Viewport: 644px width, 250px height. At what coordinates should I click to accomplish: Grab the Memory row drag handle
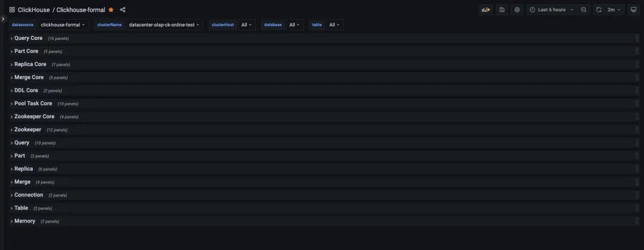point(637,221)
